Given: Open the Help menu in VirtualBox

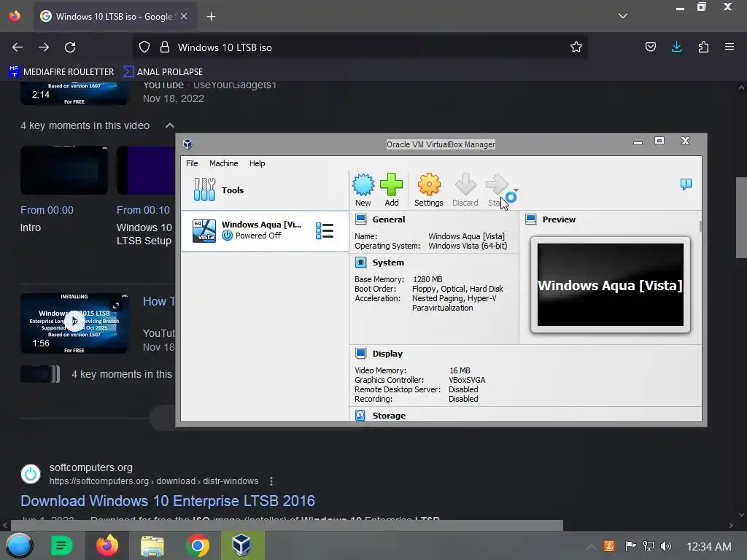Looking at the screenshot, I should 257,163.
